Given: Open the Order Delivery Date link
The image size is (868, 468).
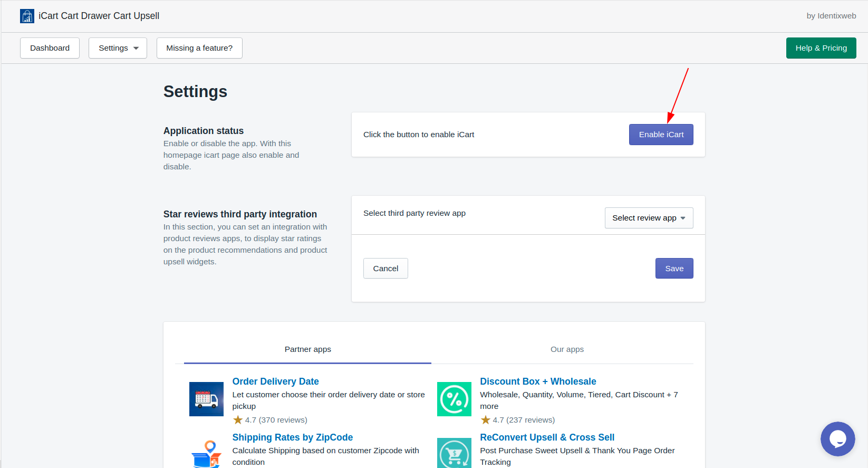Looking at the screenshot, I should (x=275, y=381).
